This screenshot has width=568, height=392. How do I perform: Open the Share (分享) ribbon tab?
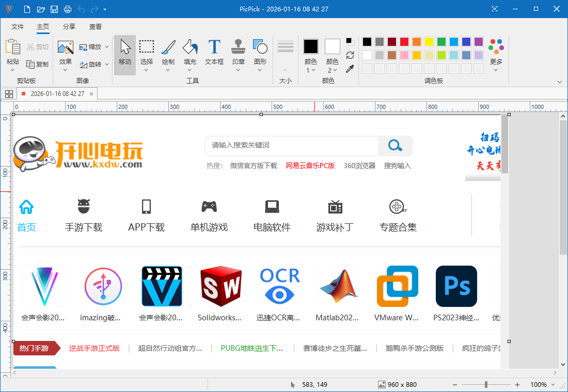click(x=69, y=26)
